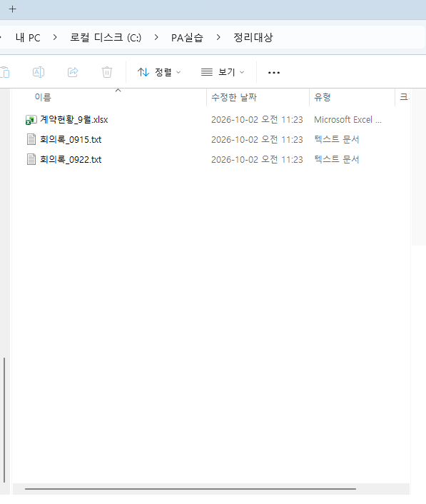Open the 정렬 sort dropdown

pyautogui.click(x=159, y=72)
